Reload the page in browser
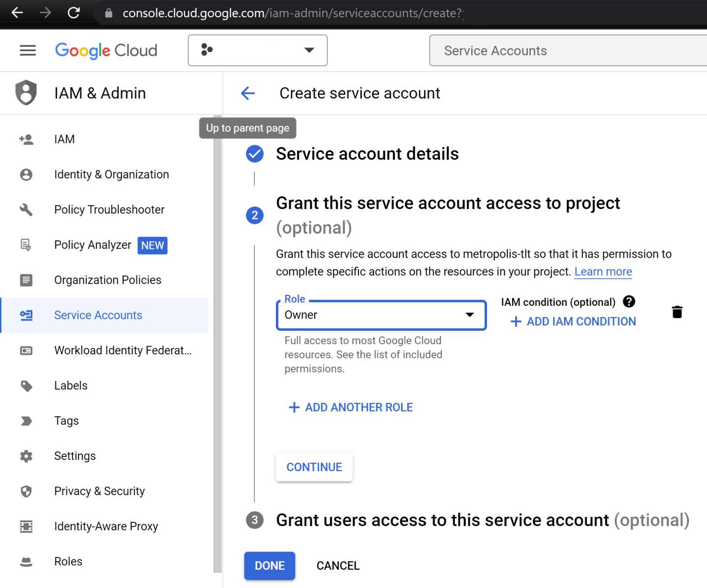This screenshot has height=588, width=707. point(74,13)
